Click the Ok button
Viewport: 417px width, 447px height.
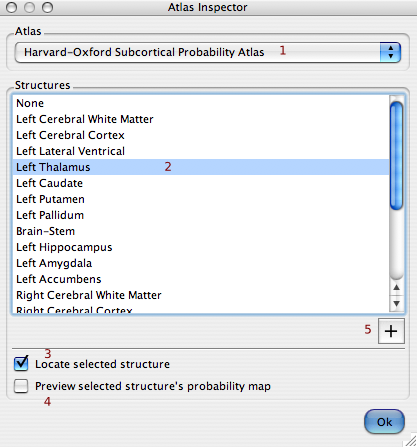(384, 422)
